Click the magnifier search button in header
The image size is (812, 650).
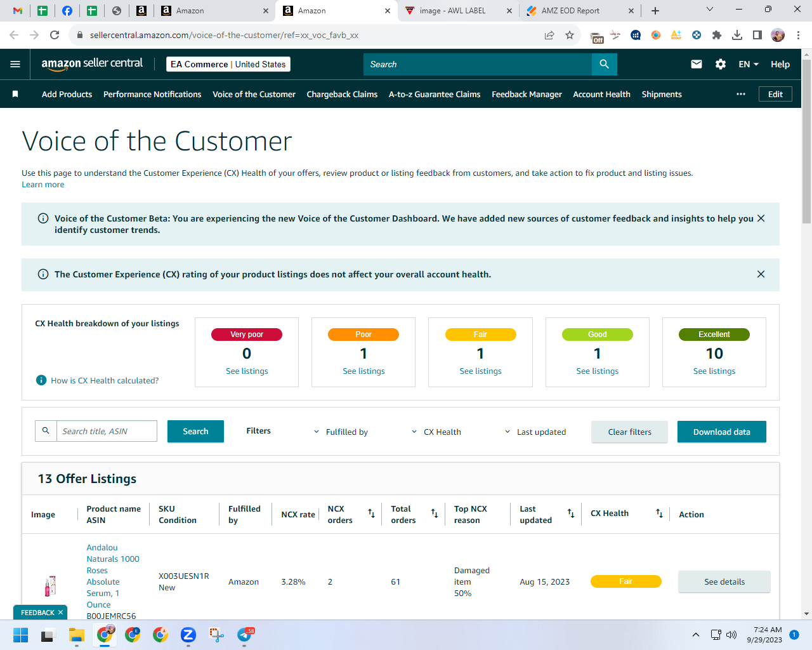[604, 64]
